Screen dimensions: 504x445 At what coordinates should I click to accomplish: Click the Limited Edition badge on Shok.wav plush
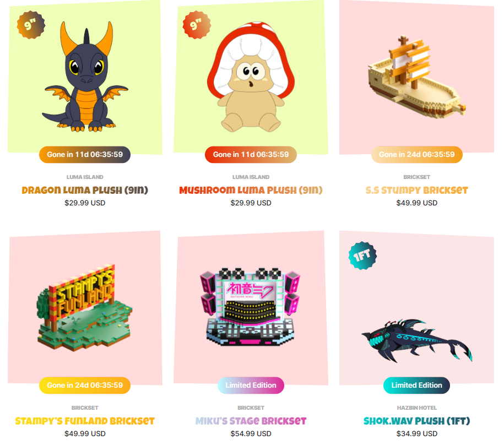[416, 385]
